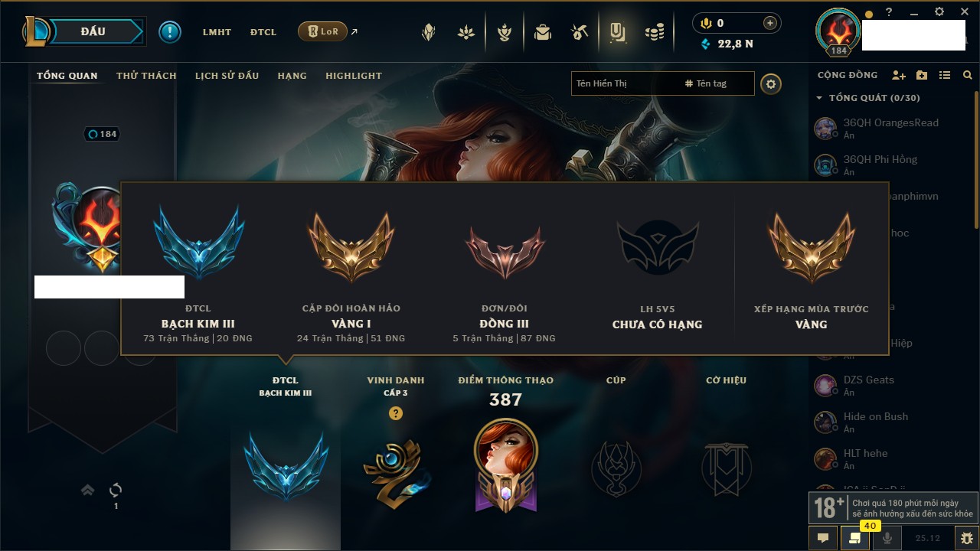This screenshot has width=980, height=551.
Task: Expand the banner upgrade arrow under profile
Action: tap(87, 490)
